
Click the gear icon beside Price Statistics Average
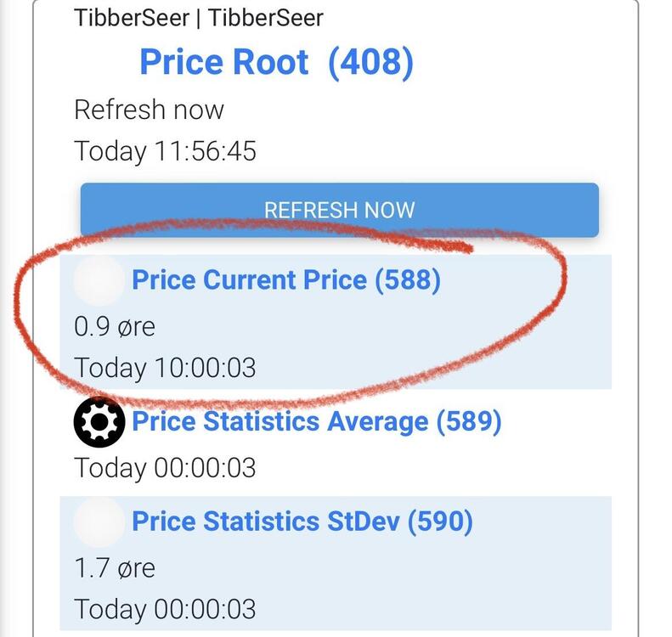[99, 421]
